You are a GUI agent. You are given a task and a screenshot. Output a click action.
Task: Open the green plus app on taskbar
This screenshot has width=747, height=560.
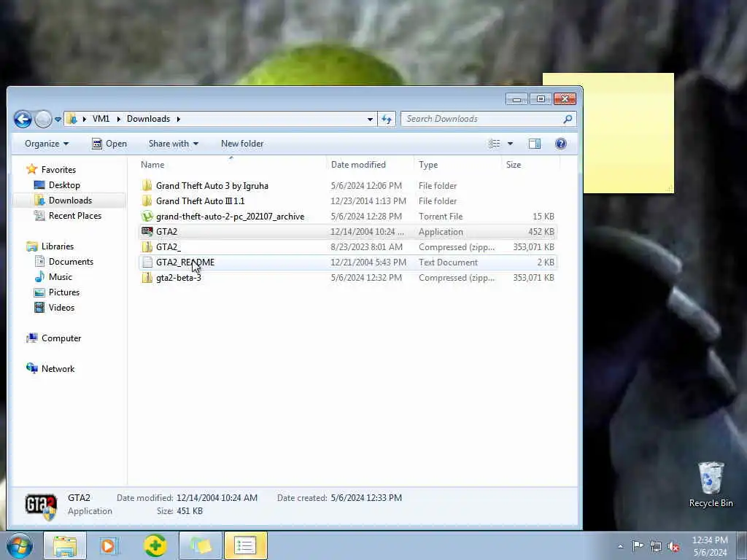(x=155, y=545)
